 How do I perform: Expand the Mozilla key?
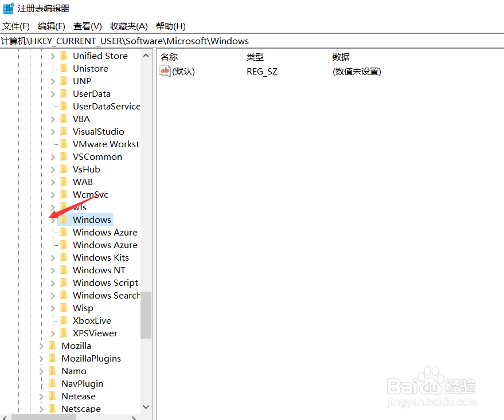pyautogui.click(x=41, y=346)
